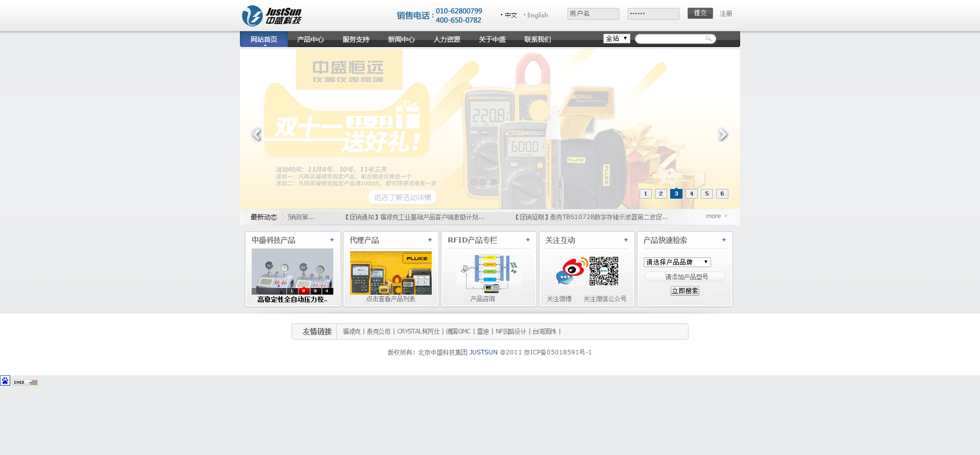Open the 雷迪 friendly link
980x455 pixels.
483,331
